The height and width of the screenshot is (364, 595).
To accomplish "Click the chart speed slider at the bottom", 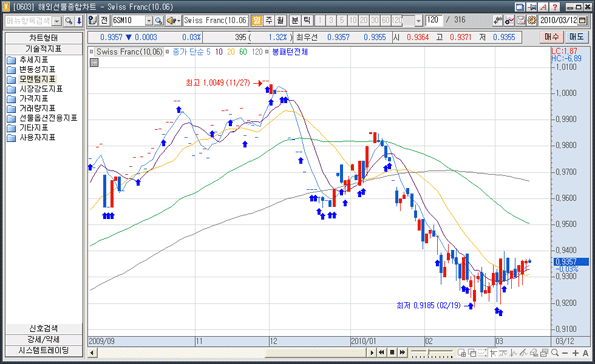I will click(x=432, y=353).
